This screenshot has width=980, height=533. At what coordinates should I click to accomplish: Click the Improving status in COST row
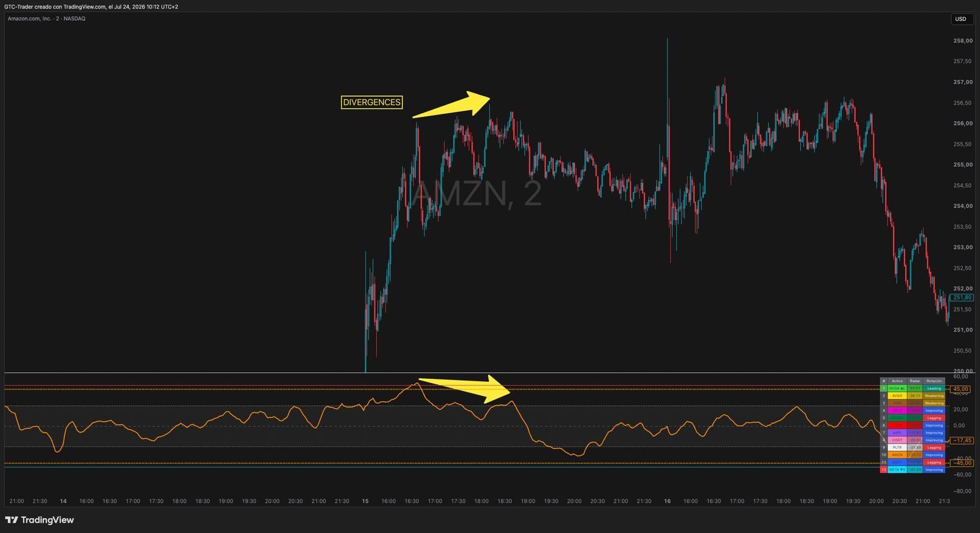pos(934,440)
